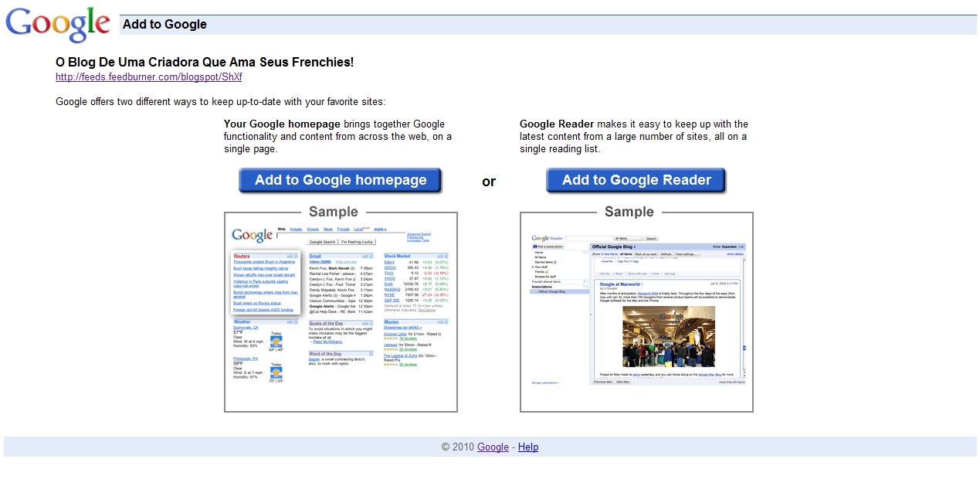Click the 'Your Google homepage' description text

[338, 136]
